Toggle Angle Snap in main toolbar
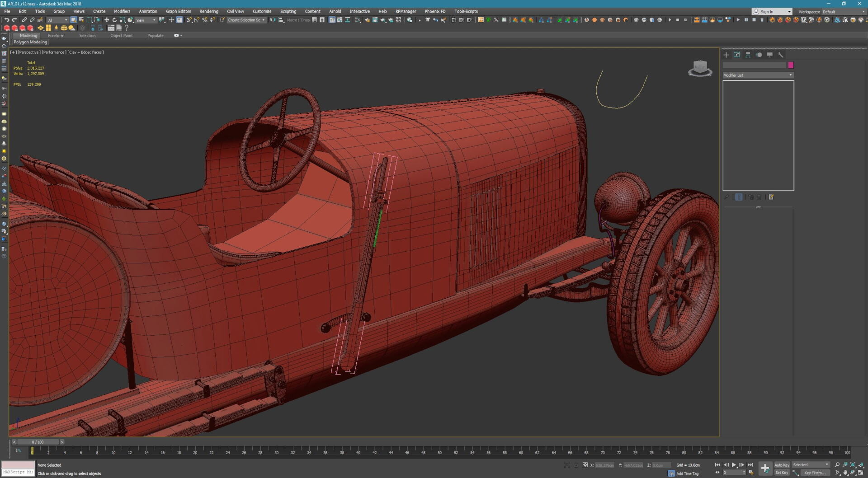The height and width of the screenshot is (478, 868). tap(197, 20)
